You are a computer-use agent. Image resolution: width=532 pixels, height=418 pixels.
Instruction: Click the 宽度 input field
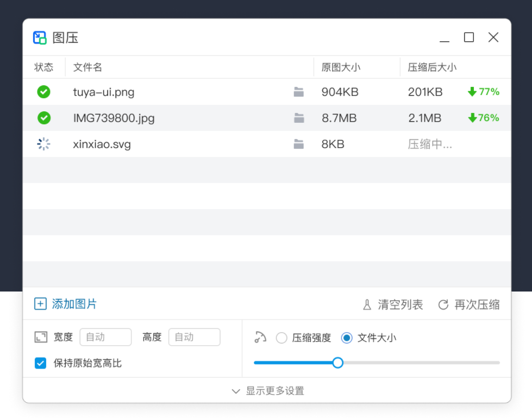pyautogui.click(x=105, y=337)
